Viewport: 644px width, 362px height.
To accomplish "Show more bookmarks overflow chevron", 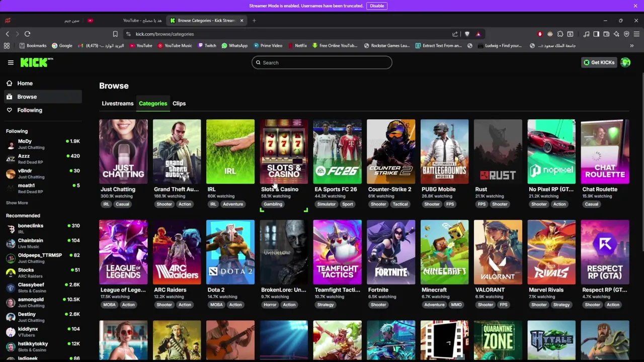I will point(631,46).
